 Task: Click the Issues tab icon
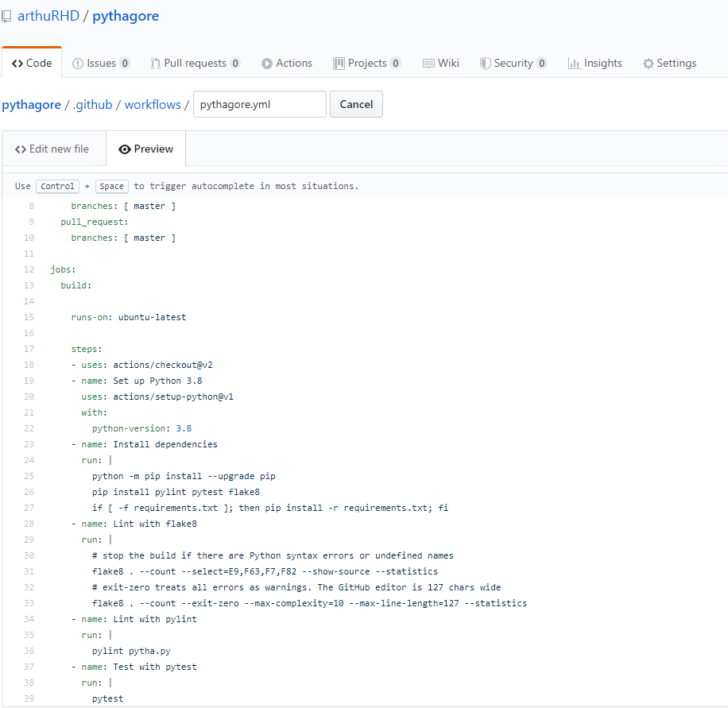coord(78,64)
